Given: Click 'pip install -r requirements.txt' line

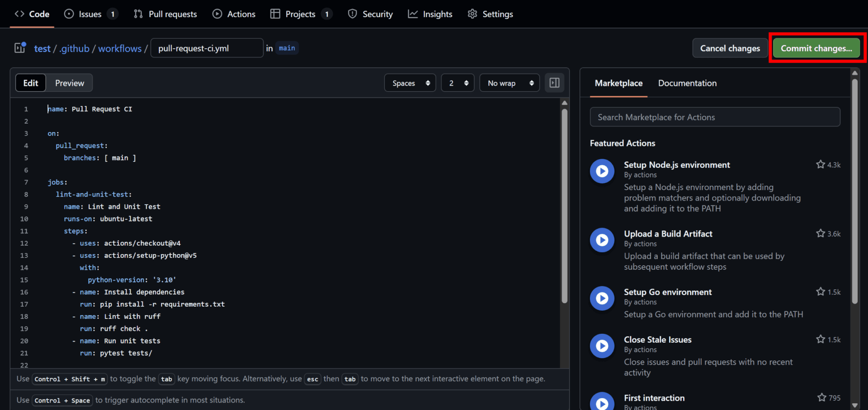Looking at the screenshot, I should [x=152, y=304].
